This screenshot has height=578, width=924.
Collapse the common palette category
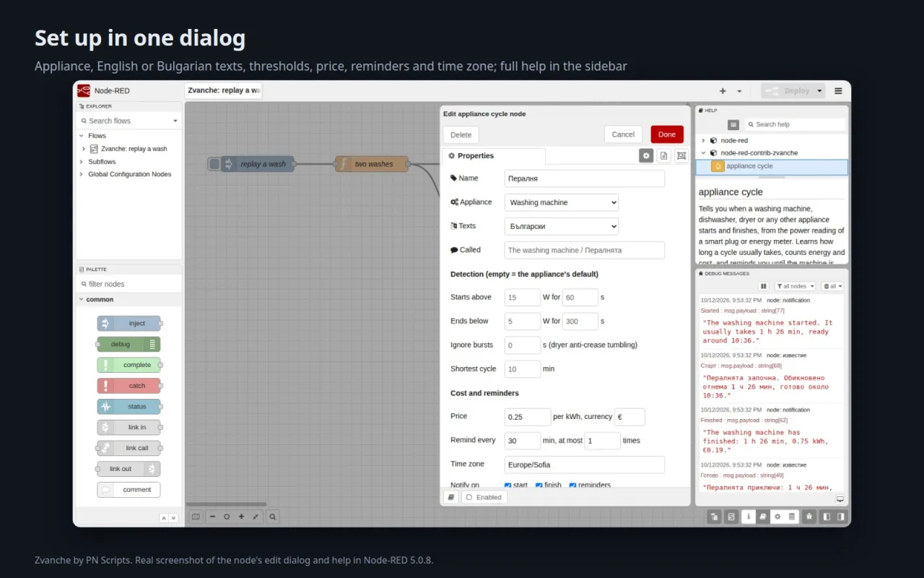(81, 299)
